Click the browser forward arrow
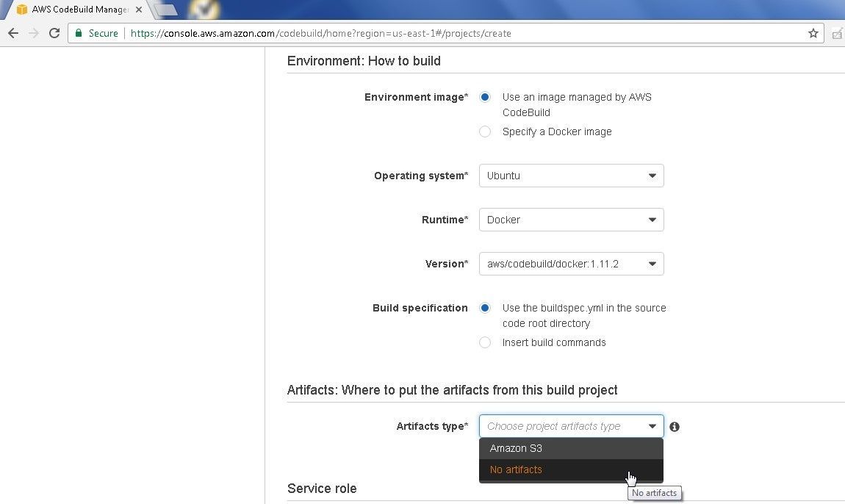Image resolution: width=845 pixels, height=504 pixels. point(34,33)
